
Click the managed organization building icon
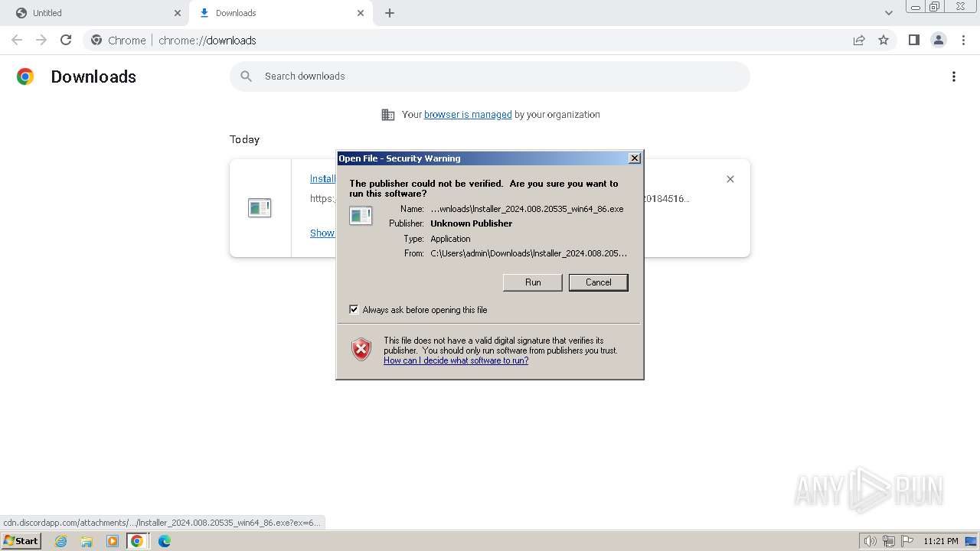click(388, 115)
